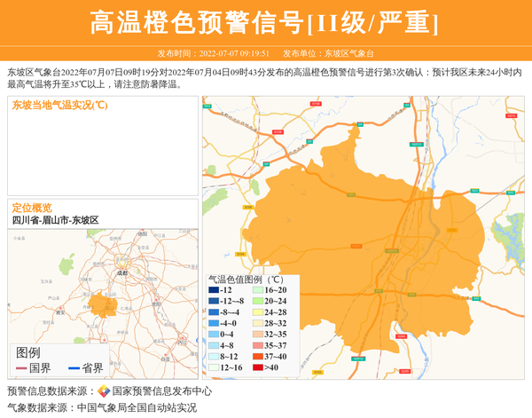Pick the orange 37~40 temperature swatch
532x418 pixels.
(257, 357)
